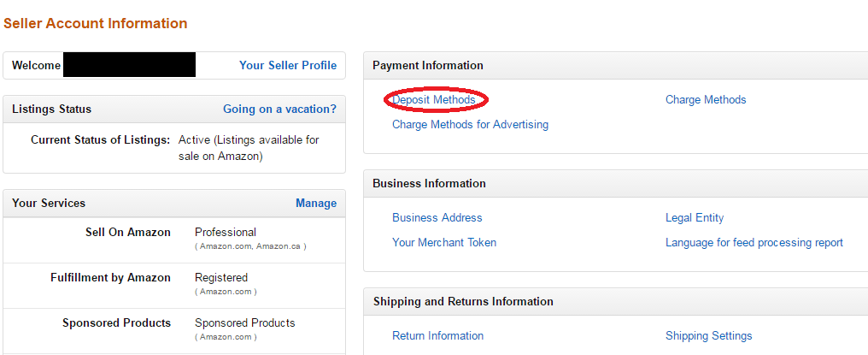
Task: Open Charge Methods for Advertising
Action: pyautogui.click(x=470, y=124)
